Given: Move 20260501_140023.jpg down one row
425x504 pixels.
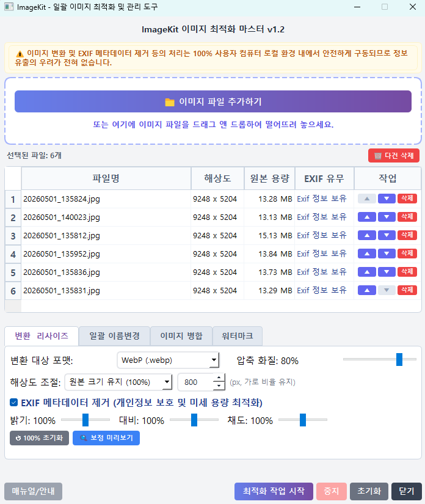Looking at the screenshot, I should tap(387, 217).
